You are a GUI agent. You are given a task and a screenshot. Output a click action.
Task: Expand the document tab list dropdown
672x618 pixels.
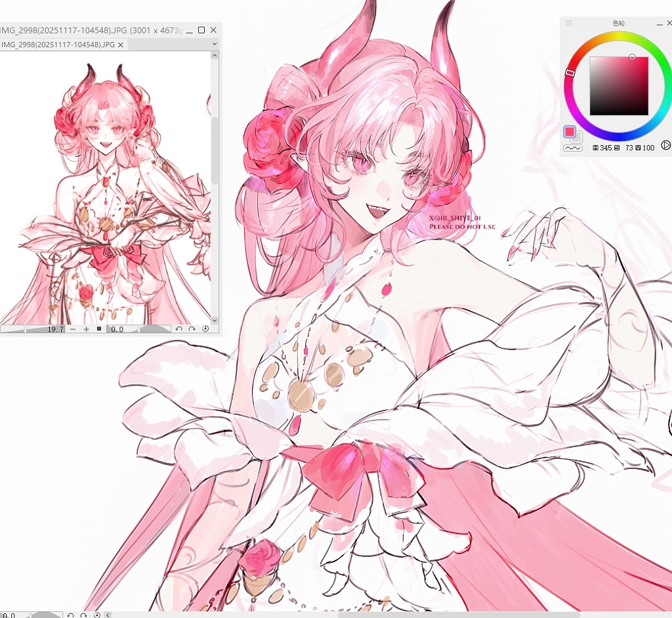pyautogui.click(x=215, y=44)
